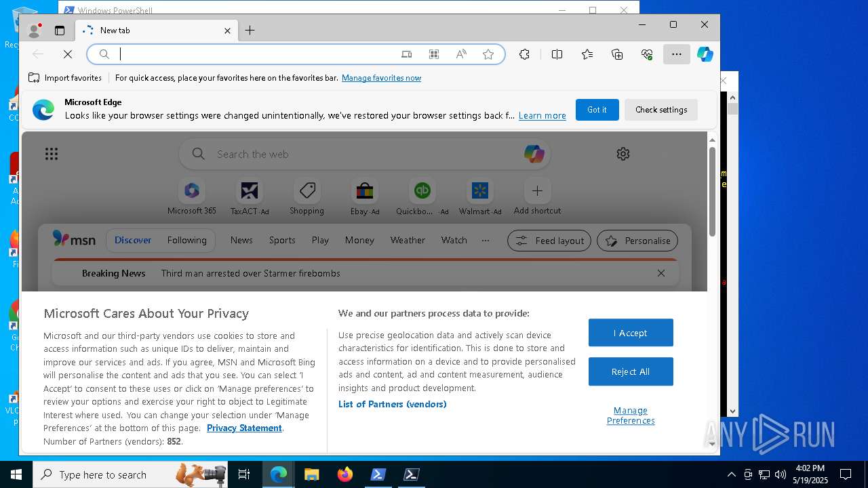The width and height of the screenshot is (868, 488).
Task: Add a new browser tab
Action: (x=250, y=30)
